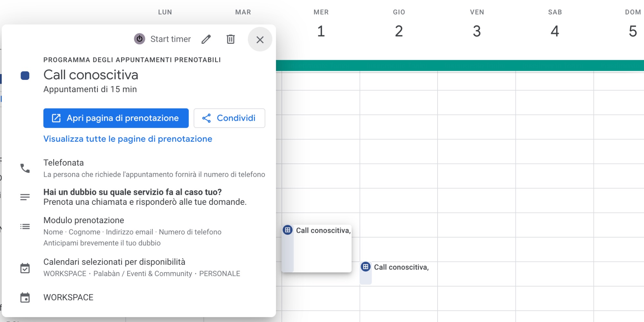The image size is (644, 322).
Task: Click the Start timer power icon
Action: (139, 39)
